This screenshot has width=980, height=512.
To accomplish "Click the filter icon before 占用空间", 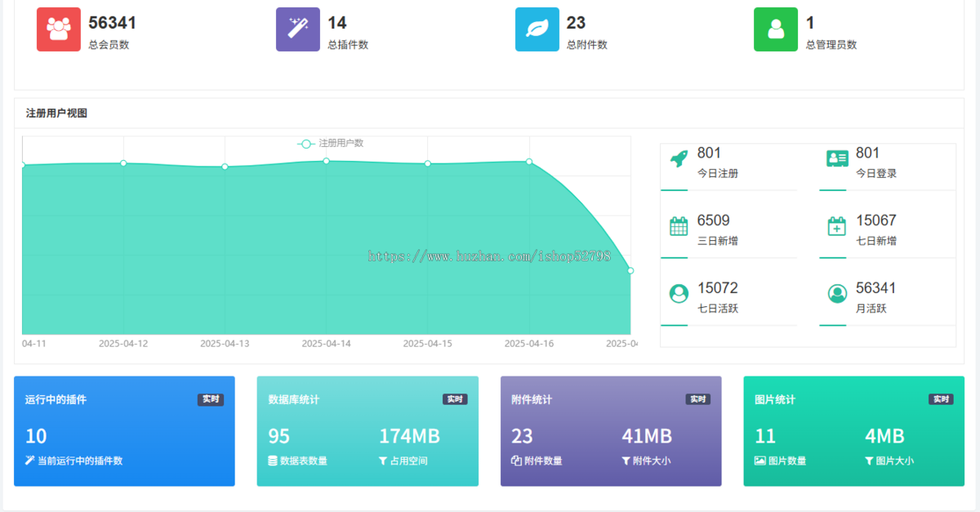I will click(383, 461).
